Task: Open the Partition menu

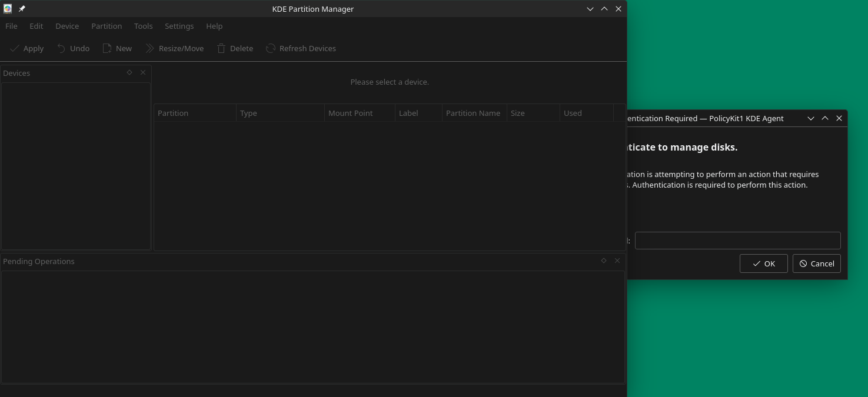Action: coord(107,26)
